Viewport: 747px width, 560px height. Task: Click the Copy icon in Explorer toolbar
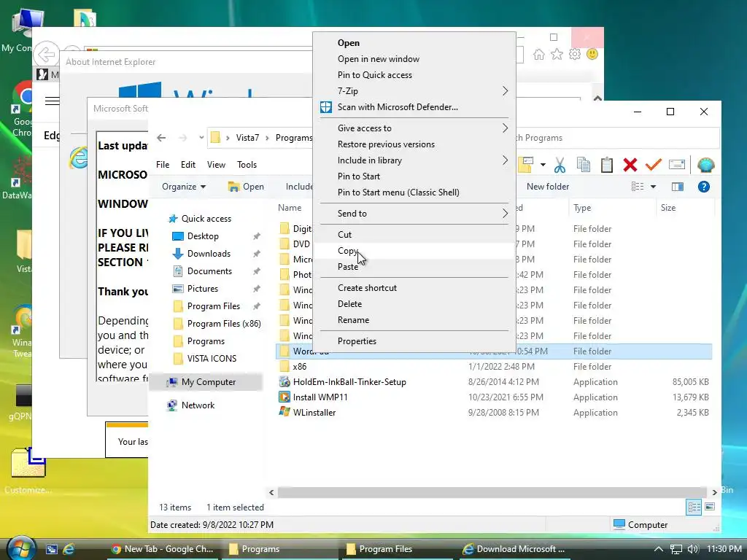coord(583,166)
